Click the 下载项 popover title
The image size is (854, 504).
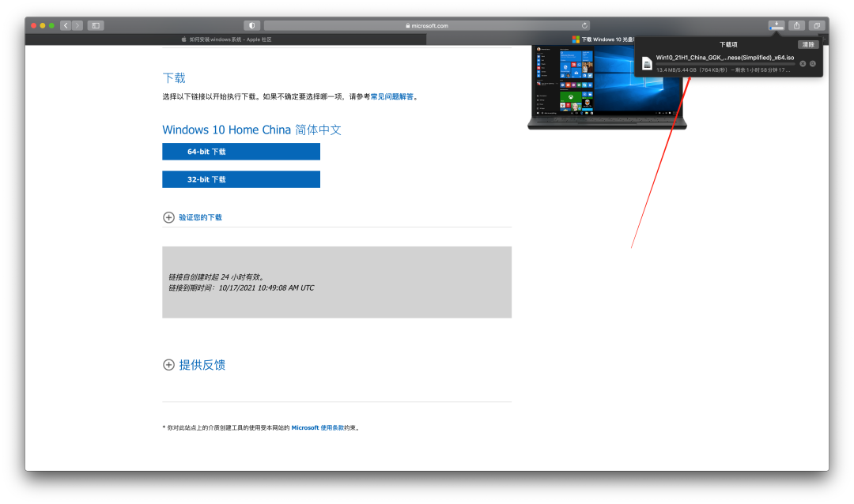click(728, 44)
